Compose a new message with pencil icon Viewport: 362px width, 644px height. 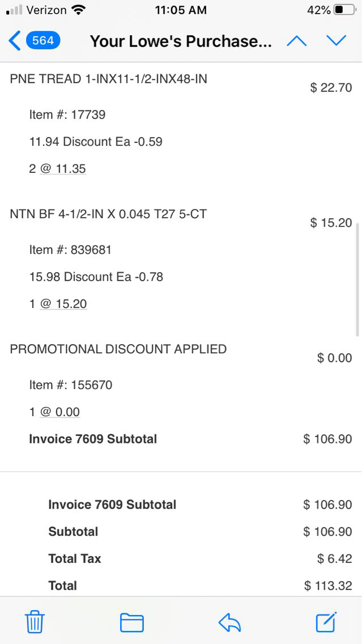tap(326, 622)
